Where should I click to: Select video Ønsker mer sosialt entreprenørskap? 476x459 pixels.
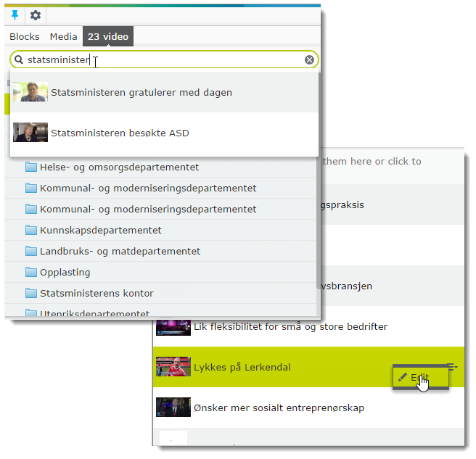pos(278,408)
